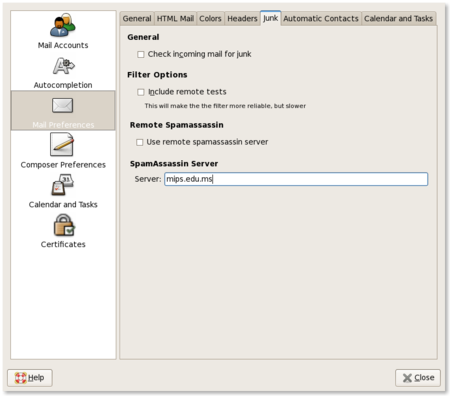Focus the SpamAssassin Server input field
450x396 pixels.
click(x=296, y=179)
